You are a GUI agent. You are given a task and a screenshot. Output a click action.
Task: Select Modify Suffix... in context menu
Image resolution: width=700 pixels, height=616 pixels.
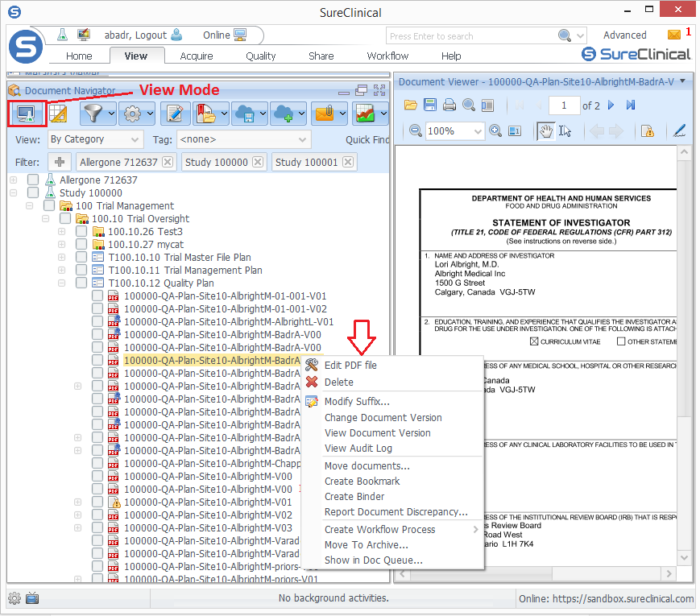click(357, 401)
